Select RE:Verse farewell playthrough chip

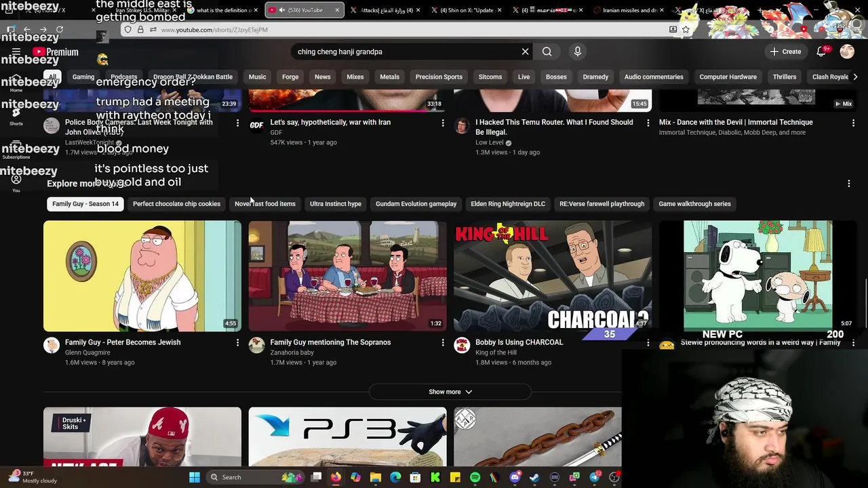(x=601, y=204)
